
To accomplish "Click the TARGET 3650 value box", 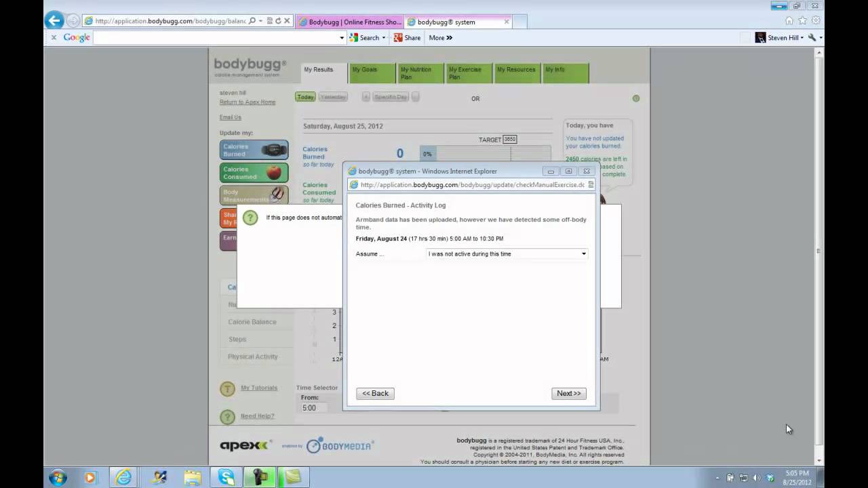I will click(510, 140).
